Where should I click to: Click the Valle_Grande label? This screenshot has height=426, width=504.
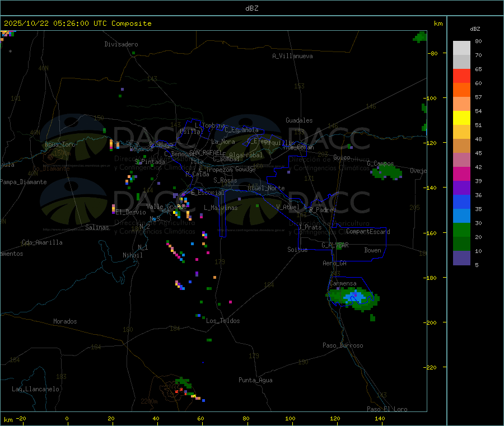coord(166,207)
